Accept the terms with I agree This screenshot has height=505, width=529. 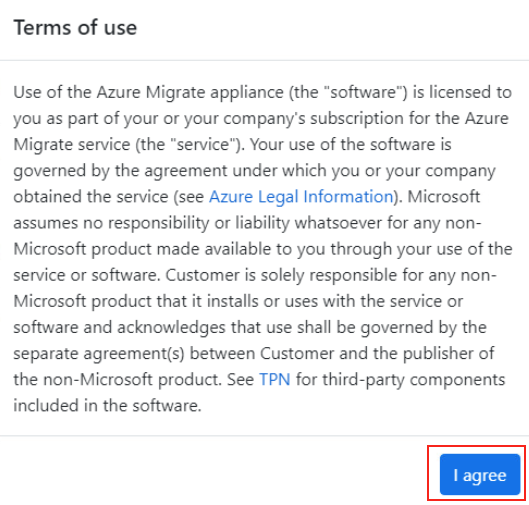[480, 475]
